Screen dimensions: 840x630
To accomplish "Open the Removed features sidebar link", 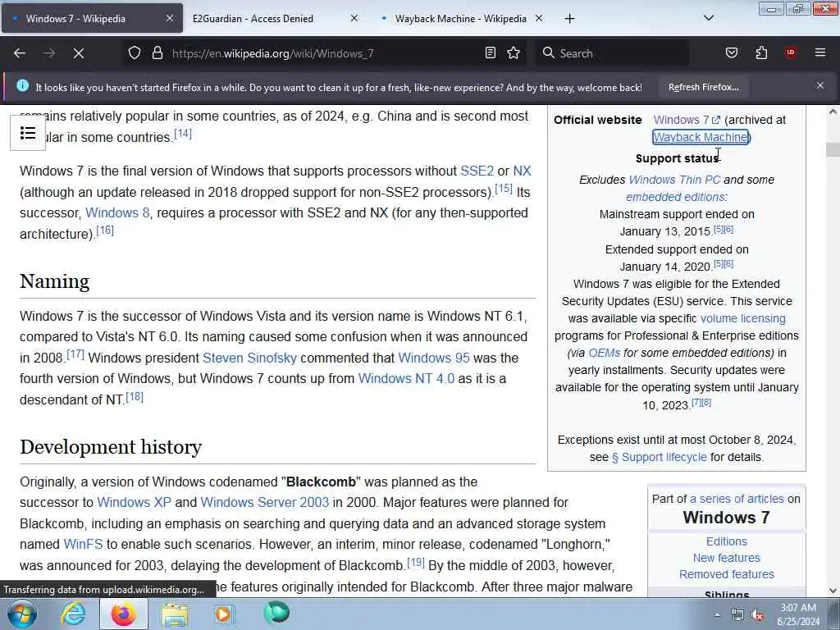I will coord(727,574).
